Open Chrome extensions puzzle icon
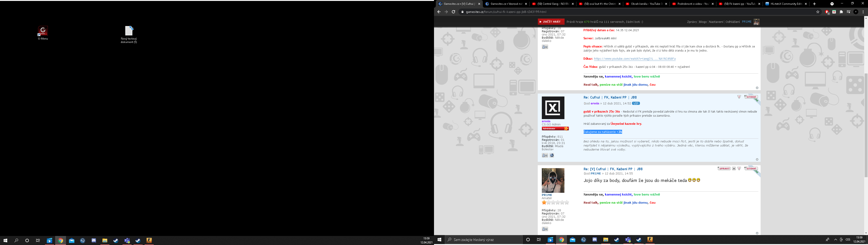Screen dimensions: 868x245 tap(841, 12)
